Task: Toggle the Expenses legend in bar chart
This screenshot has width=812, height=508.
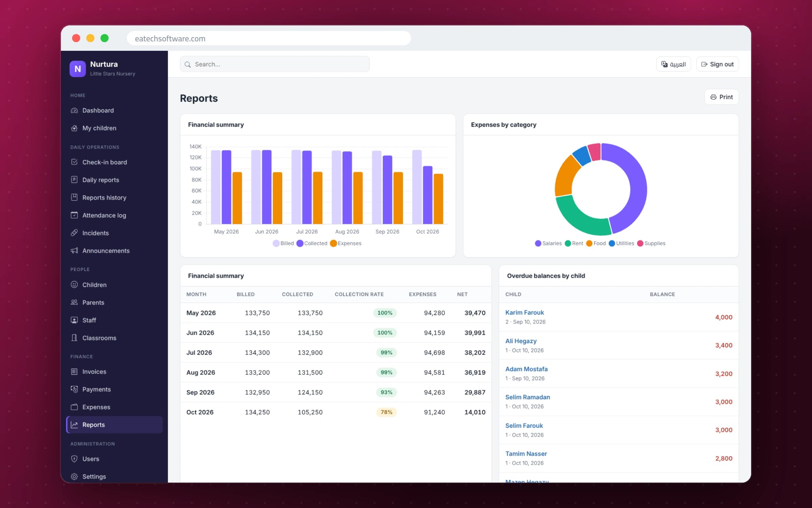Action: click(345, 243)
